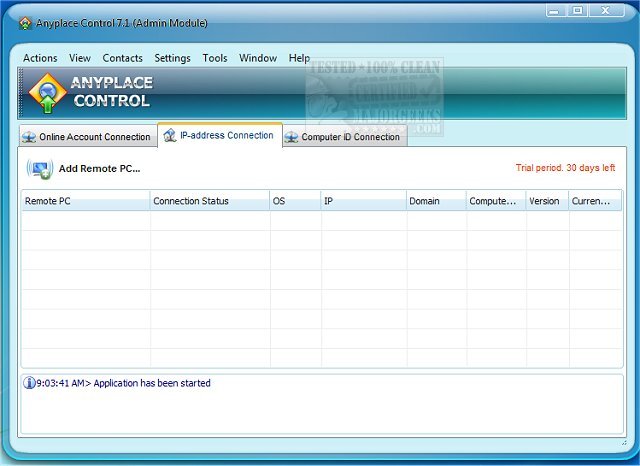Switch to Online Account Connection tab
Screen dimensions: 640x466
coord(88,136)
